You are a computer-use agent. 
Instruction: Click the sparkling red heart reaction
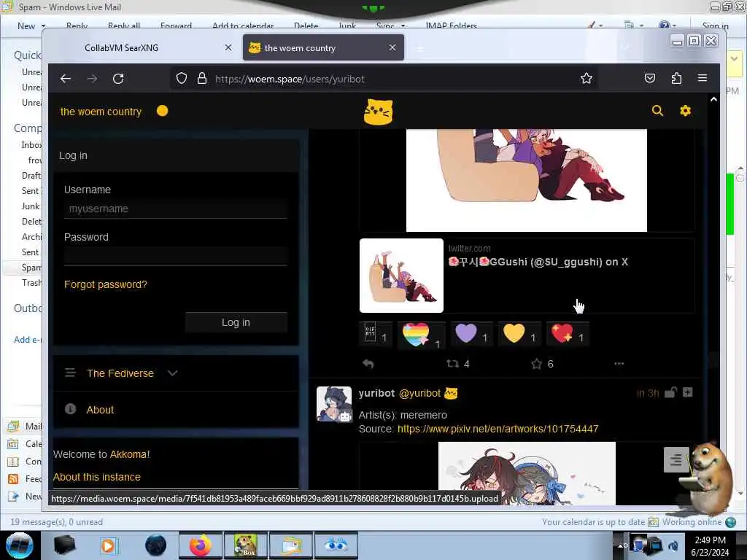(568, 333)
